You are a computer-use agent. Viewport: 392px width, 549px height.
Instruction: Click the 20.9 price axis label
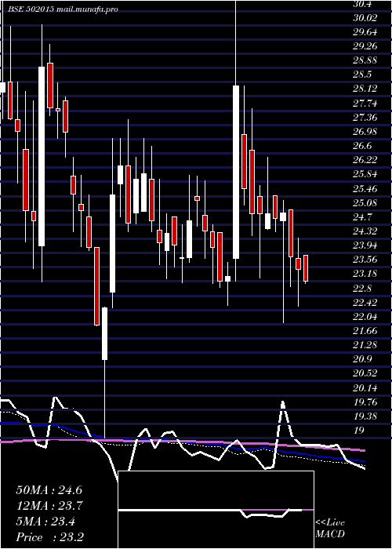pyautogui.click(x=362, y=358)
